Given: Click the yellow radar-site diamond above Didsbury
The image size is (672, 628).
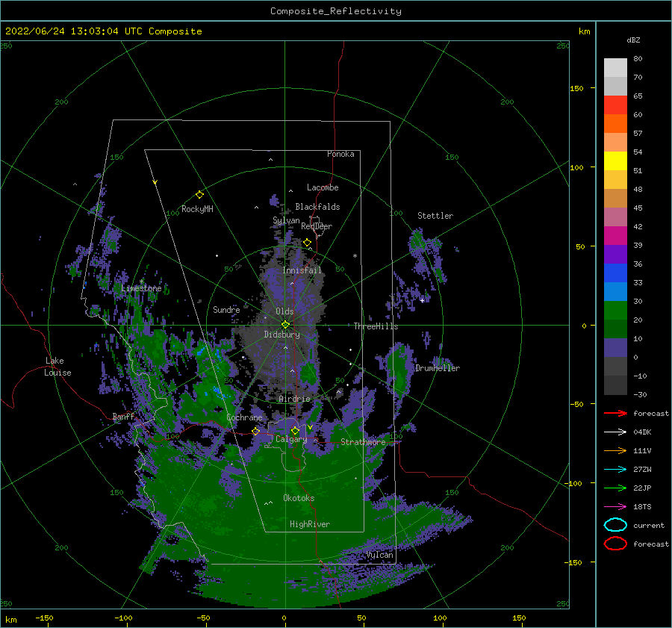Looking at the screenshot, I should pos(285,325).
